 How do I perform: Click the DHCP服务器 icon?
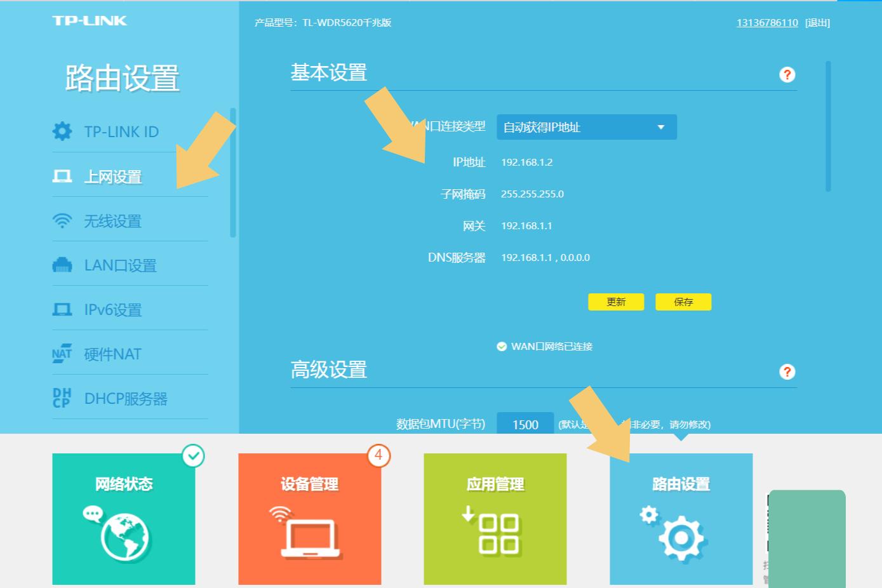[x=62, y=398]
